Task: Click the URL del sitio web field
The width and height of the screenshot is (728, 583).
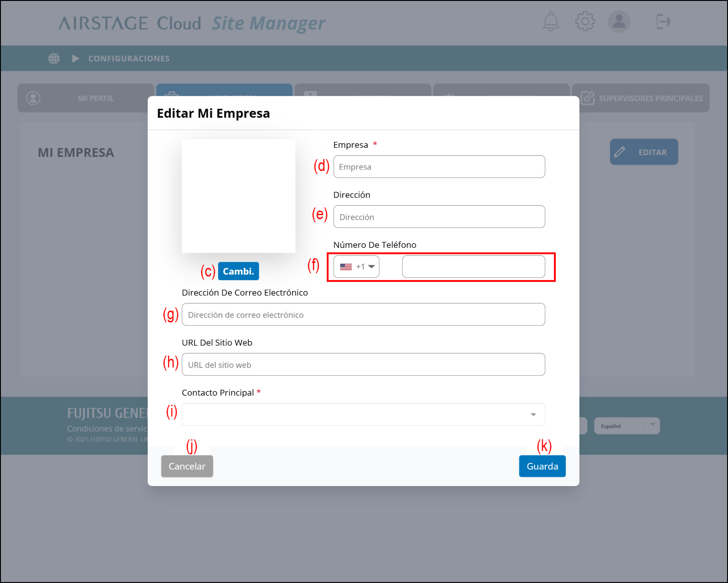Action: click(363, 365)
